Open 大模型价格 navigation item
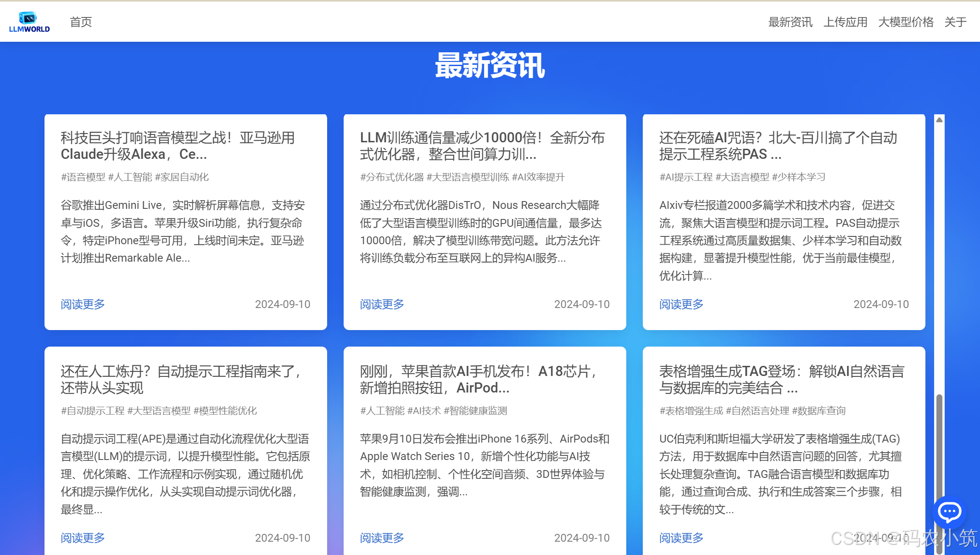 pyautogui.click(x=906, y=22)
